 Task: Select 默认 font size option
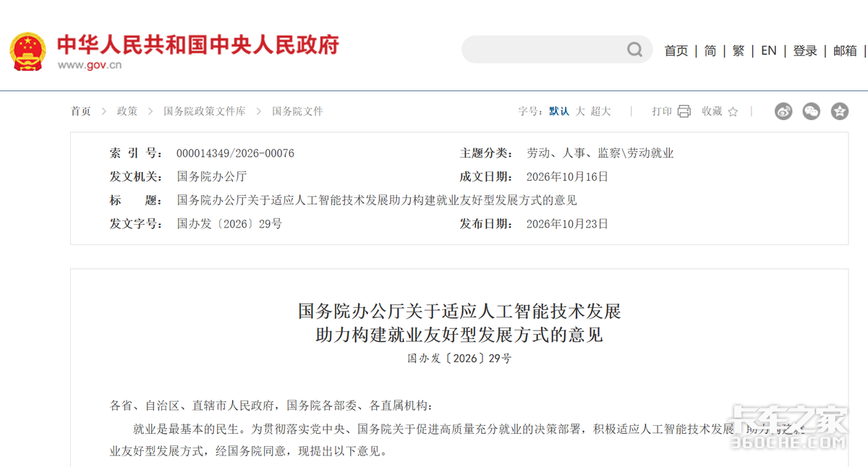559,111
